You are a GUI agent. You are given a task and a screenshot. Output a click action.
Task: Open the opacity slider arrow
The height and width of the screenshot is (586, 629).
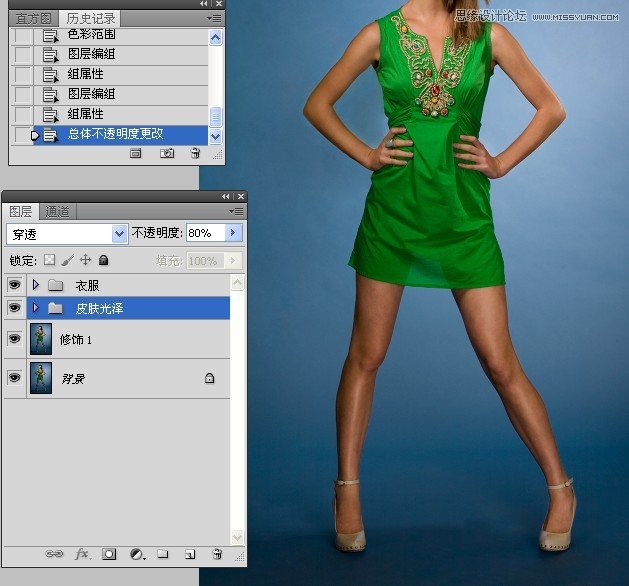[x=234, y=233]
